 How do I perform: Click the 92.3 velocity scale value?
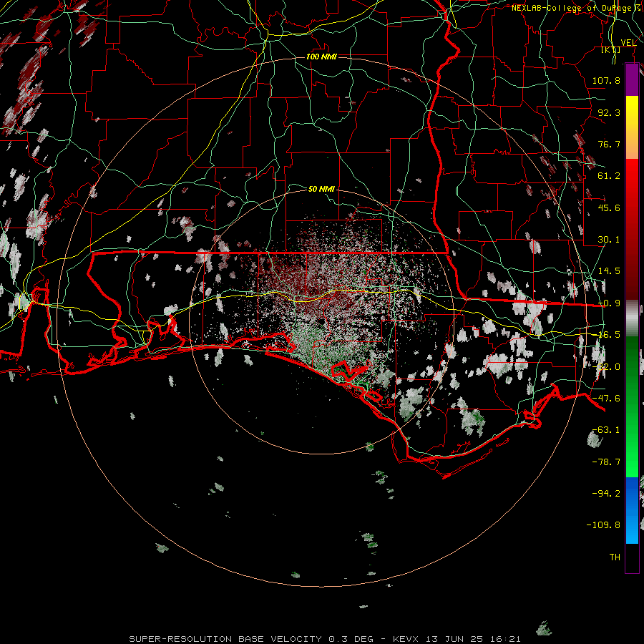(x=609, y=112)
